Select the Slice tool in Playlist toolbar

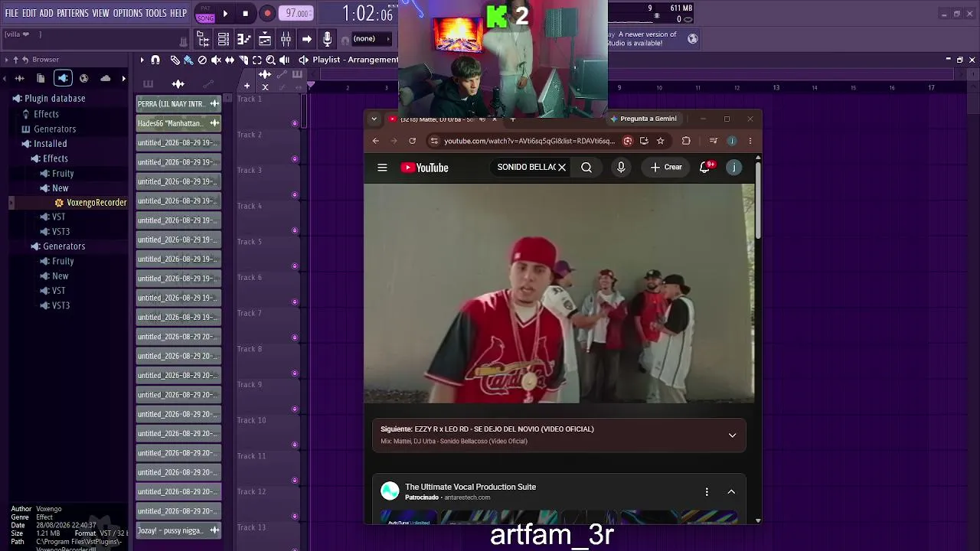[243, 60]
